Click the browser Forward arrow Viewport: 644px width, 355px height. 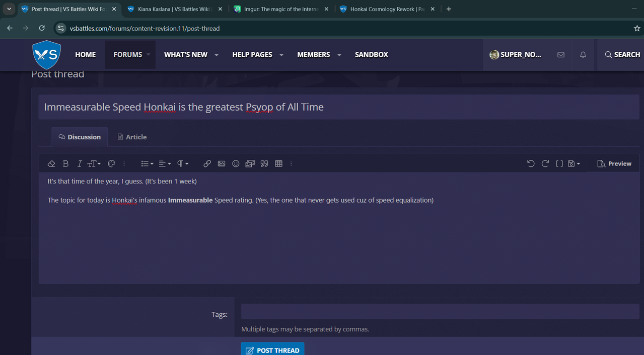pos(26,28)
